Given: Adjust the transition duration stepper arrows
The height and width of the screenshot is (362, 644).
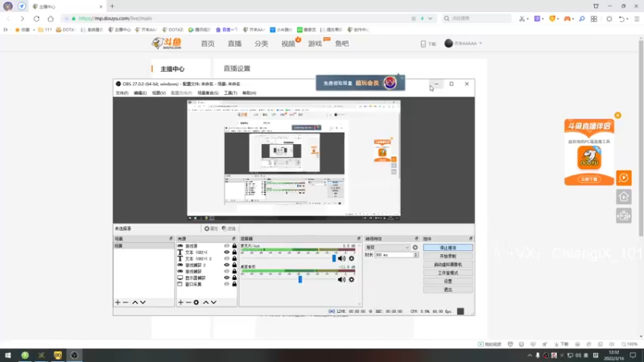Looking at the screenshot, I should point(415,255).
